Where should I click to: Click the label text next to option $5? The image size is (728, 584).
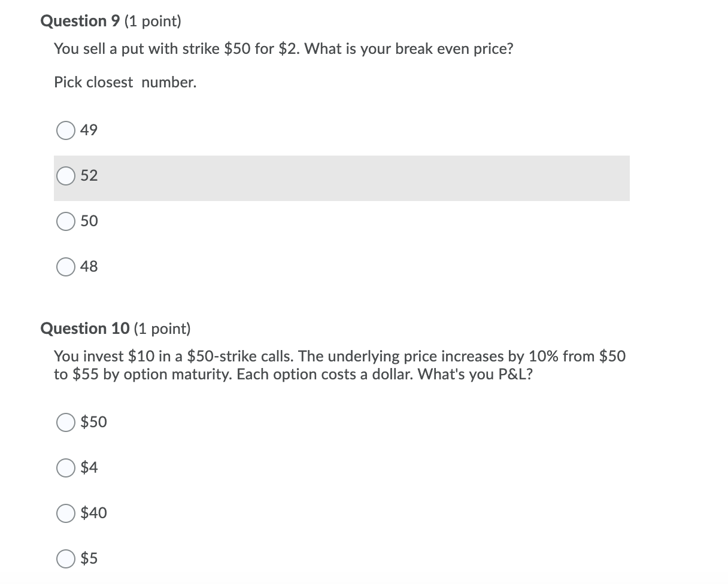click(x=90, y=559)
